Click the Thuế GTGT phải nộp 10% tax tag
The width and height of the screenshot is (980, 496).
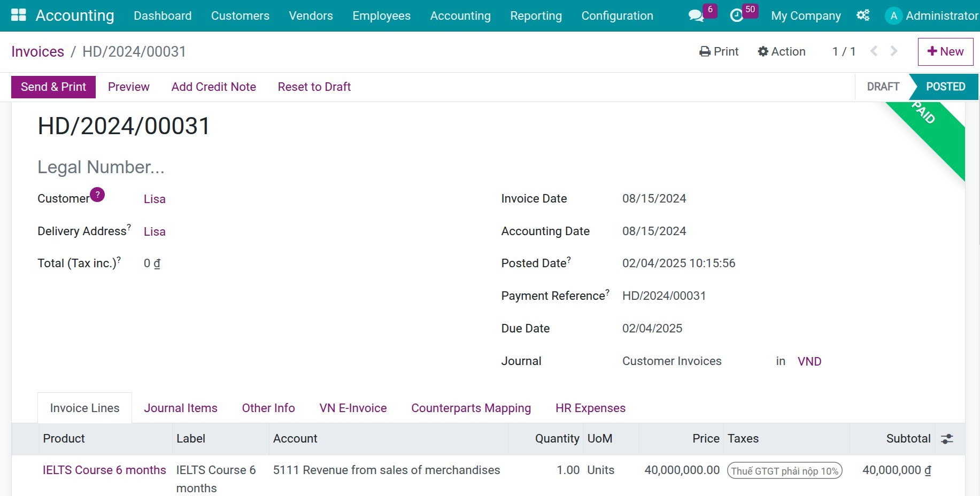click(784, 471)
